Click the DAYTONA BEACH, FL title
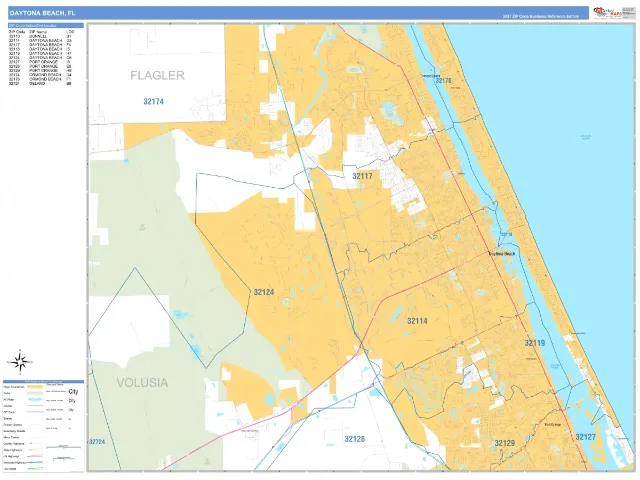Viewport: 640px width, 480px height. pos(42,13)
